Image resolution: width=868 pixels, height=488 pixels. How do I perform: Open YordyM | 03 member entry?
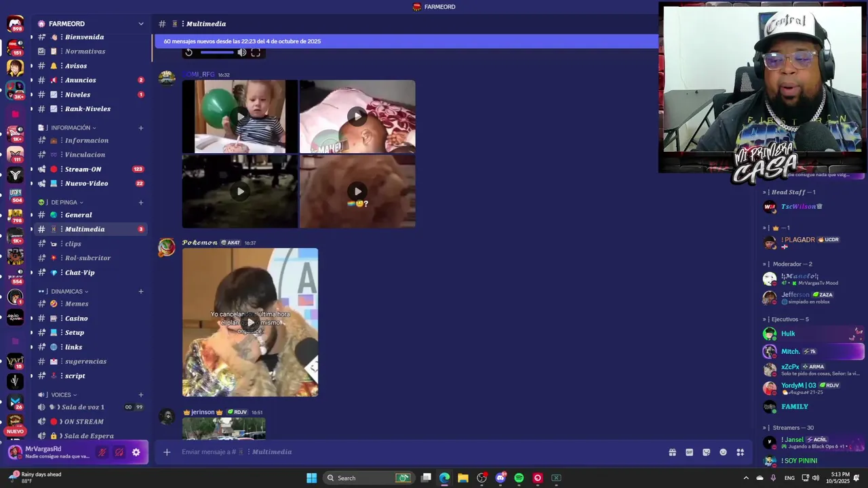813,388
